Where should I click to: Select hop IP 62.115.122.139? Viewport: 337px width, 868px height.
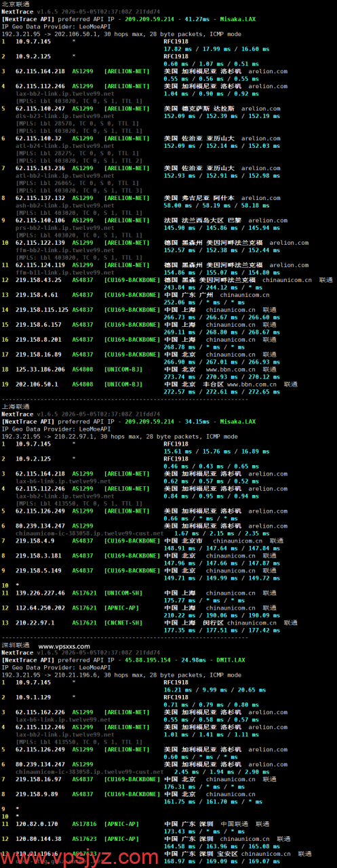[40, 243]
